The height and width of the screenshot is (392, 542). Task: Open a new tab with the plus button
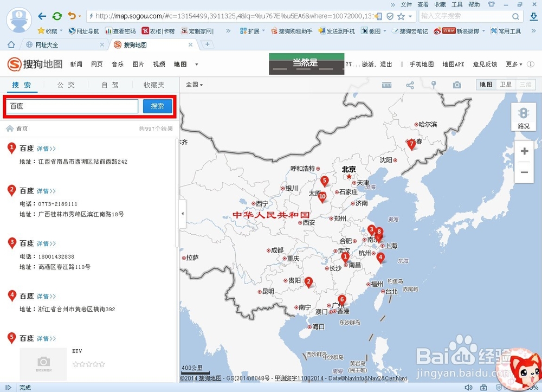tap(208, 44)
